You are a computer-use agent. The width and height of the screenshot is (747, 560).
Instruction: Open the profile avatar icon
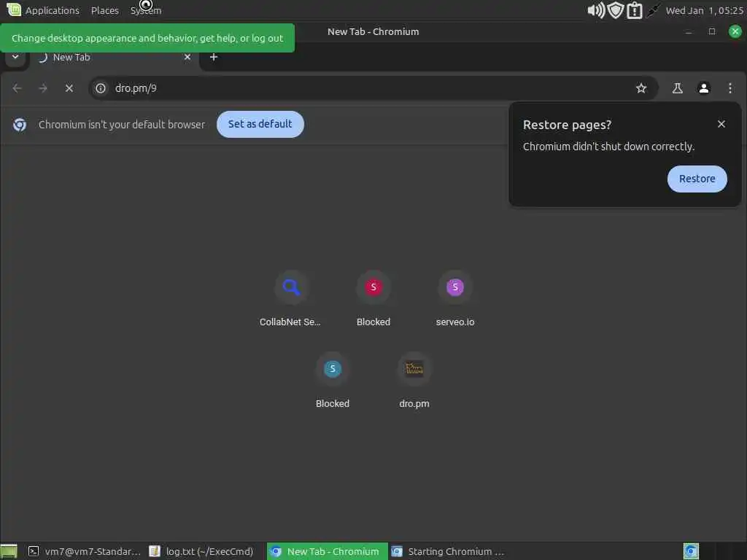(704, 88)
